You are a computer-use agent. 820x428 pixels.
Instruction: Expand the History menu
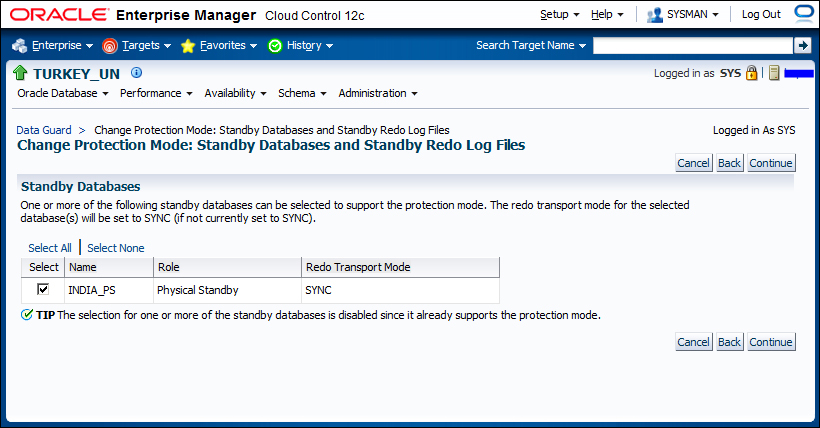click(310, 46)
